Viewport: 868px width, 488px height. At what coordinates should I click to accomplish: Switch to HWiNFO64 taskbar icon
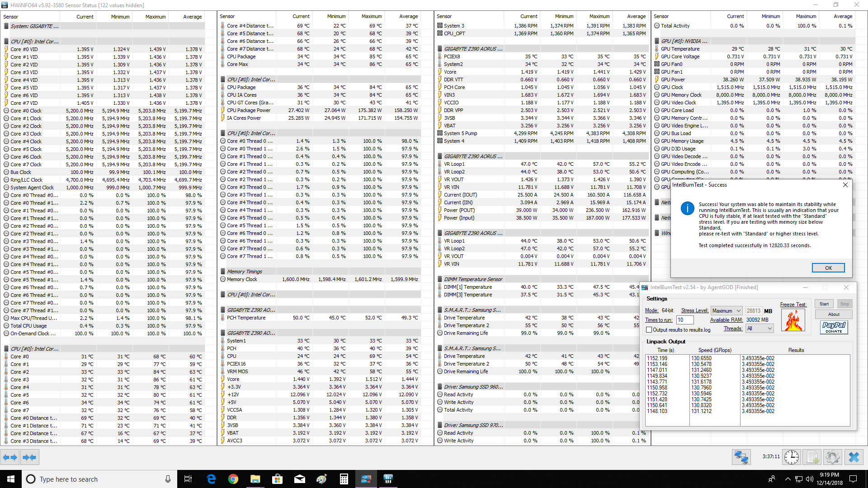click(x=388, y=479)
